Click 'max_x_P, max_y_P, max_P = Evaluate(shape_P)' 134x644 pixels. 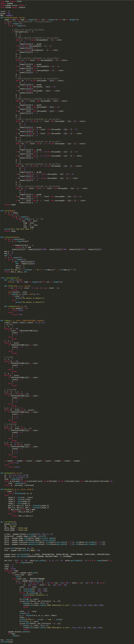pyautogui.click(x=29, y=506)
